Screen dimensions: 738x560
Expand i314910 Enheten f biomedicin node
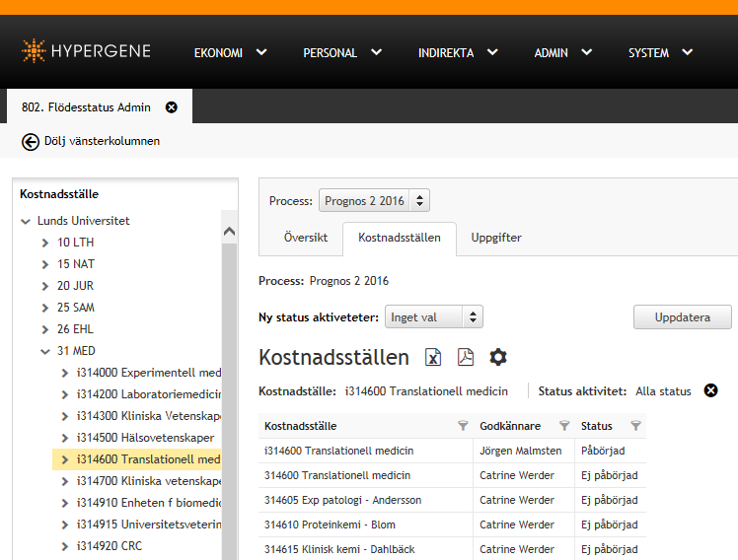[x=65, y=503]
